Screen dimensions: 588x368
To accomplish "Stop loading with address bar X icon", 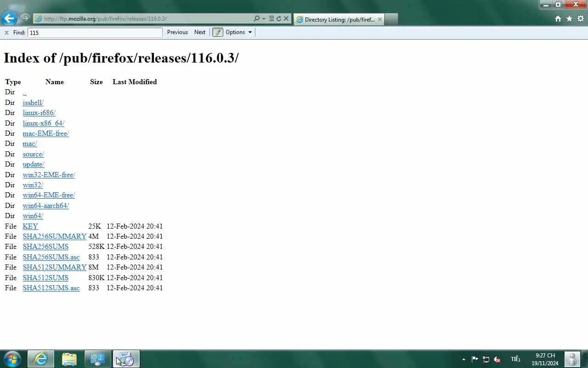I will tap(286, 19).
